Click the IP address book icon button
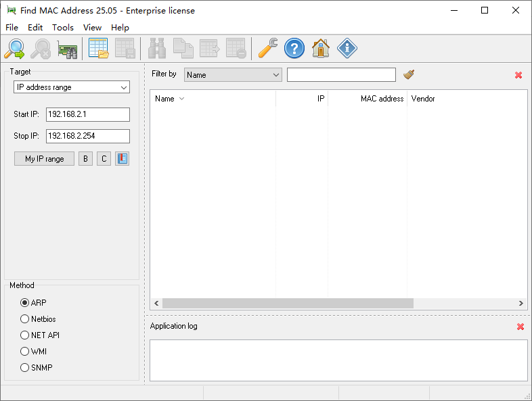 tap(122, 159)
